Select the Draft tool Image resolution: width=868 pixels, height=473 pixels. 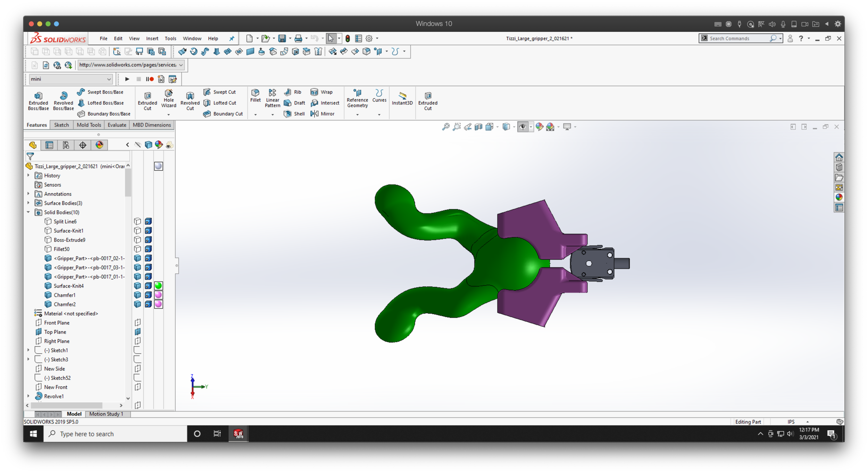[294, 103]
